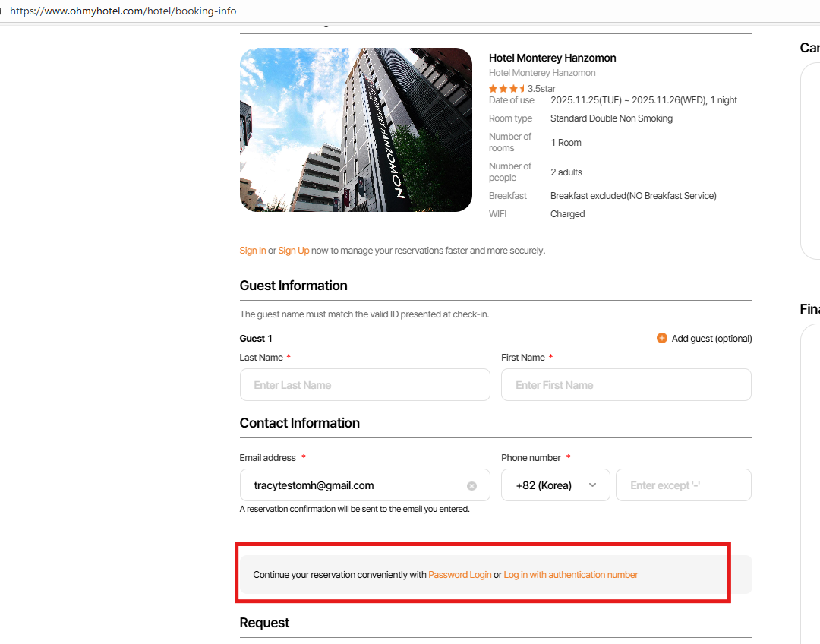Click the chevron arrow in the country code box

click(593, 485)
